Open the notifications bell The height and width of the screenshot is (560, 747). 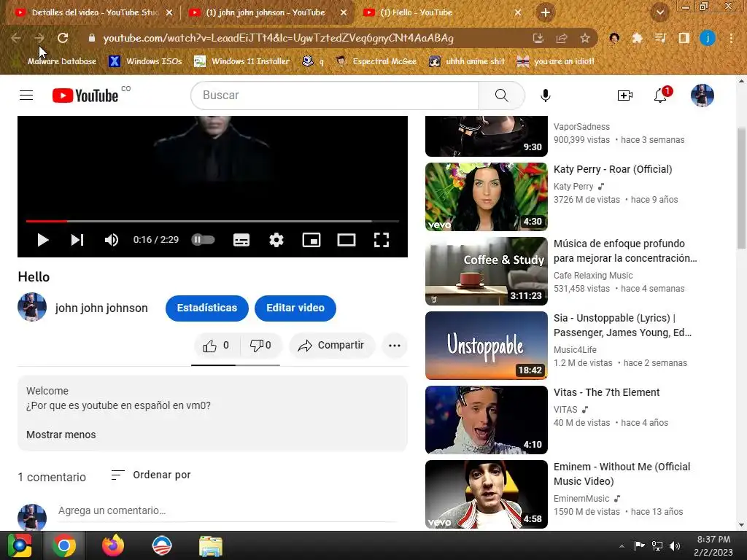click(x=661, y=95)
